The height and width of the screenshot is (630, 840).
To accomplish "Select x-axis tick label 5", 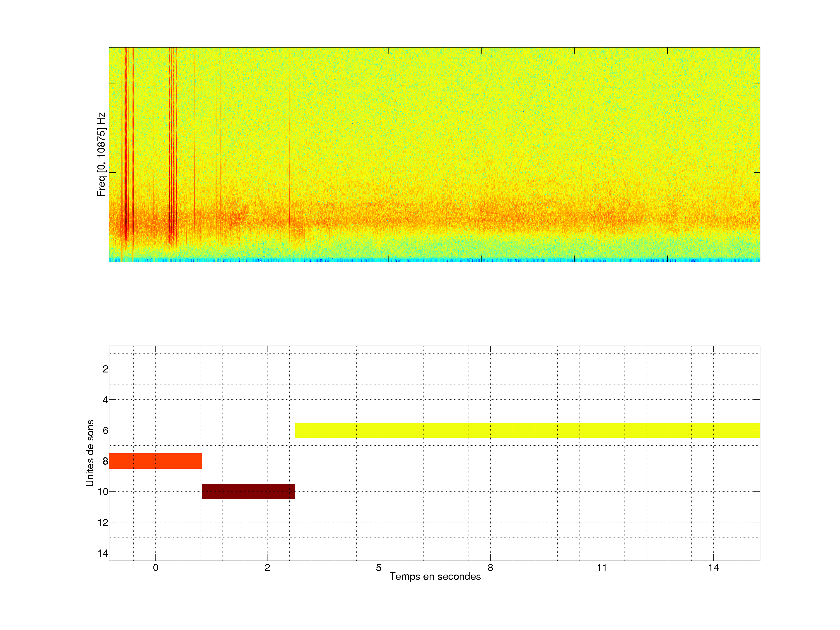I will point(379,568).
